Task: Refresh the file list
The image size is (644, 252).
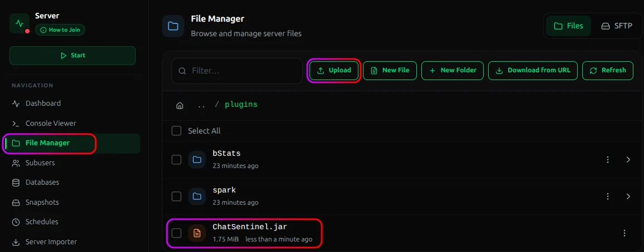Action: 608,70
